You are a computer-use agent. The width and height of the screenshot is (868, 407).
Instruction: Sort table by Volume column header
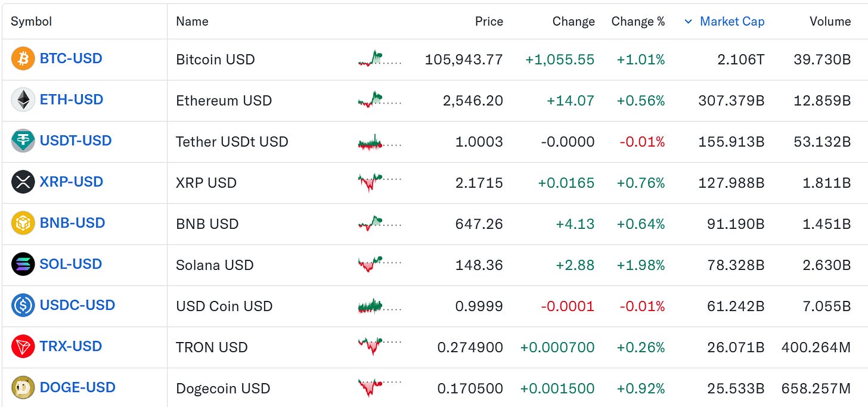tap(830, 21)
